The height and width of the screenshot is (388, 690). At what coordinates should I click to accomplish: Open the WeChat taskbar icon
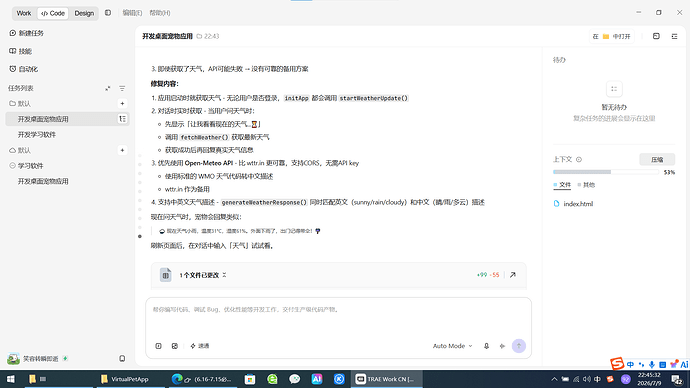294,379
